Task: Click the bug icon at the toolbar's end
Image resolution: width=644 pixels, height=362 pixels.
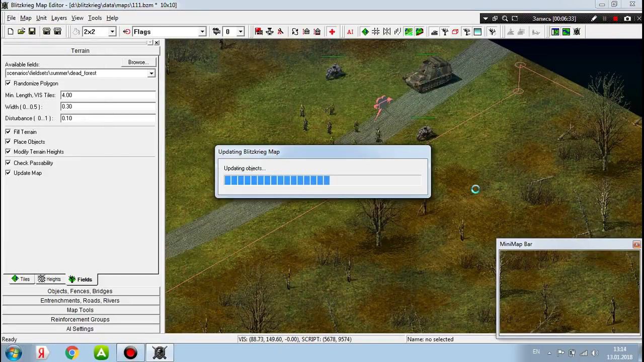Action: [577, 32]
